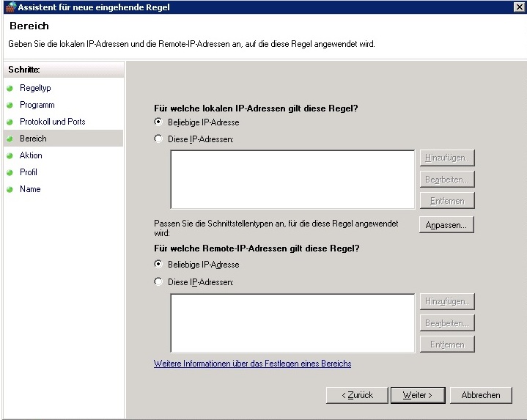Go to the Regeltyp step

pos(35,88)
